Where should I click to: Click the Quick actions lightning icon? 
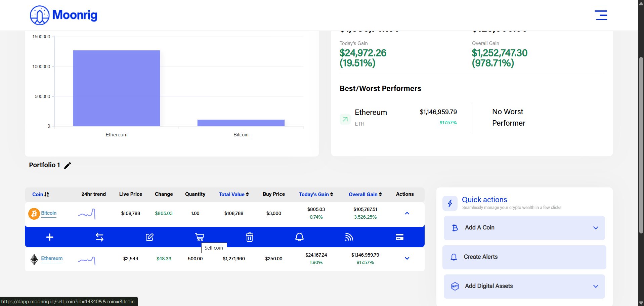point(450,203)
